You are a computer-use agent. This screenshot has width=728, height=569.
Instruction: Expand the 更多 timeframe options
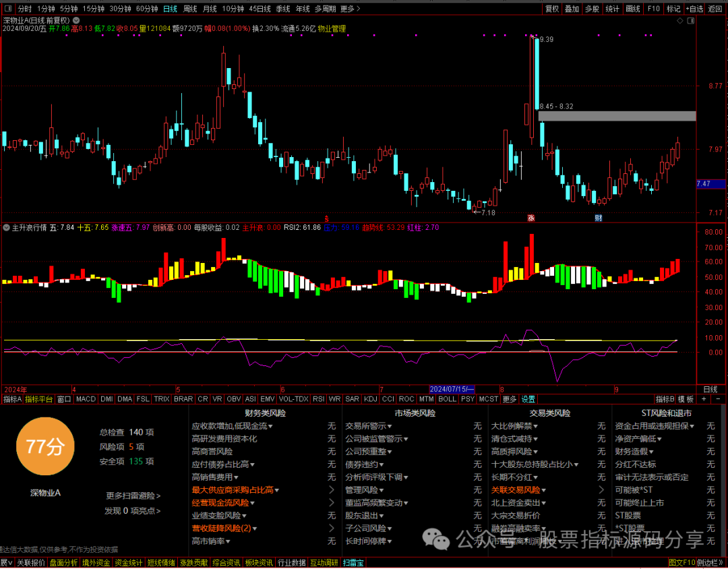click(349, 9)
